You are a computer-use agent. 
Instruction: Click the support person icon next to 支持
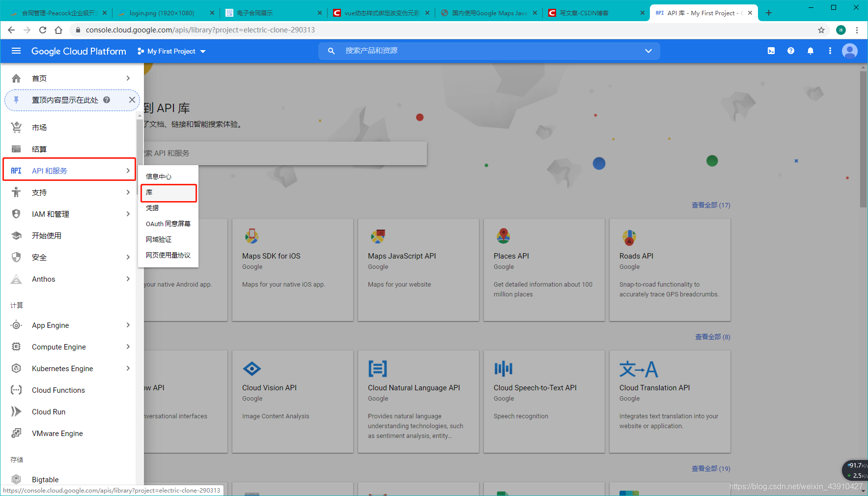click(x=16, y=192)
